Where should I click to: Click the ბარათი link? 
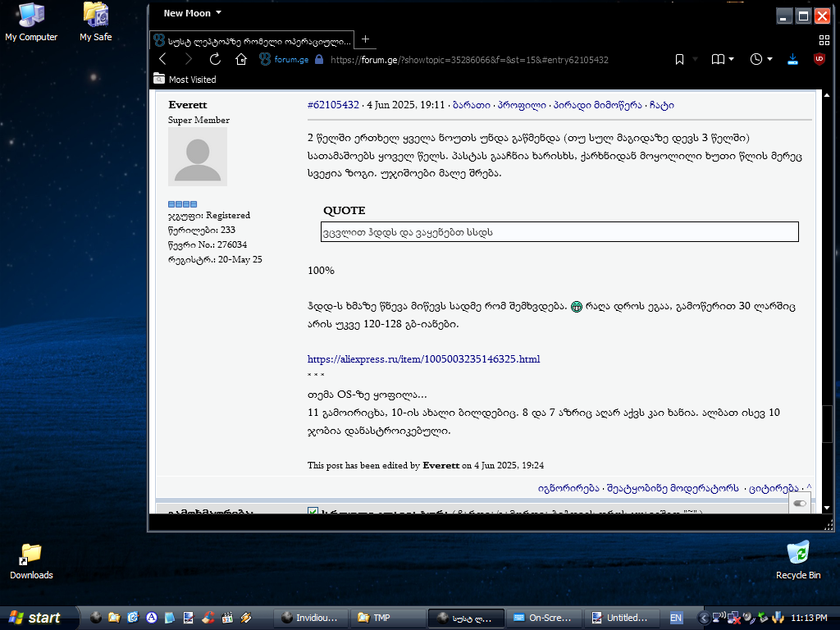tap(472, 105)
